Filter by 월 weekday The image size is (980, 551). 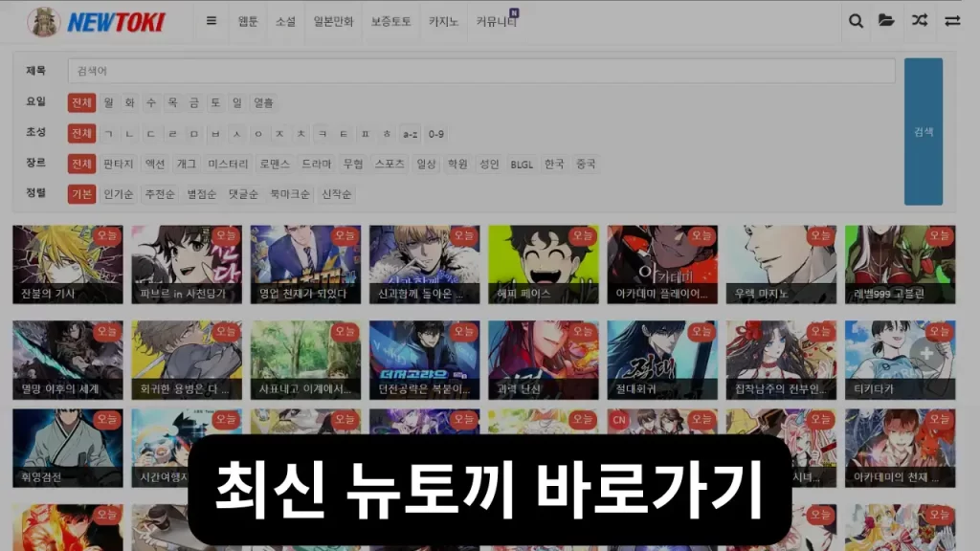tap(109, 102)
